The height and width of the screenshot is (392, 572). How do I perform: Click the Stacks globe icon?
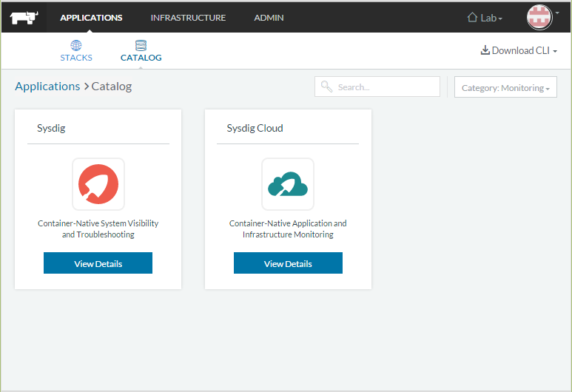click(x=76, y=45)
